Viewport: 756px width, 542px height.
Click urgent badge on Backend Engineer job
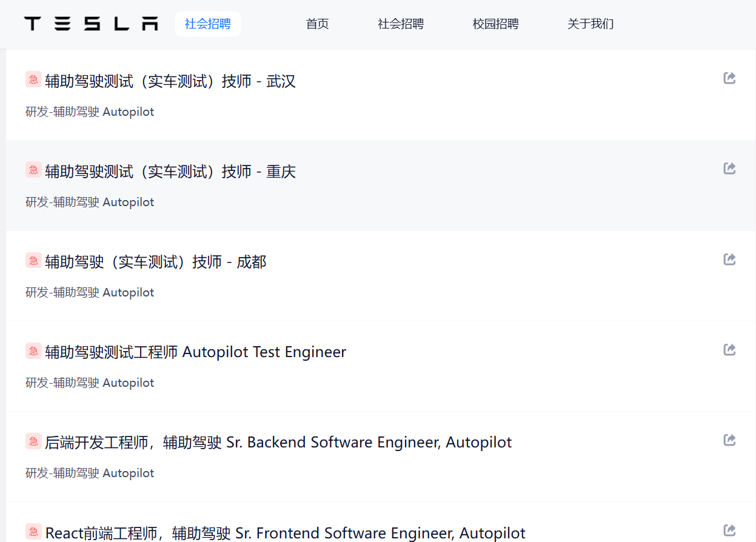(33, 441)
